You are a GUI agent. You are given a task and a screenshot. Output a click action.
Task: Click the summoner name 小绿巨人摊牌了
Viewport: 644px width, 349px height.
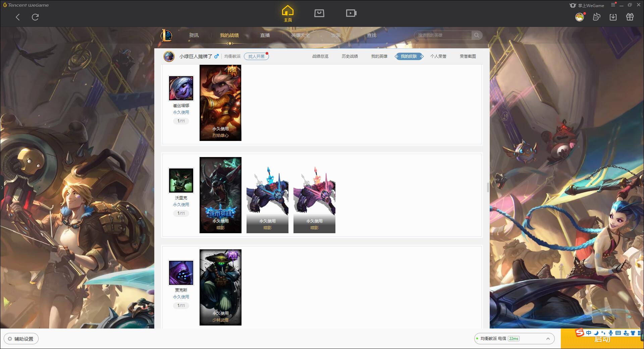tap(196, 56)
